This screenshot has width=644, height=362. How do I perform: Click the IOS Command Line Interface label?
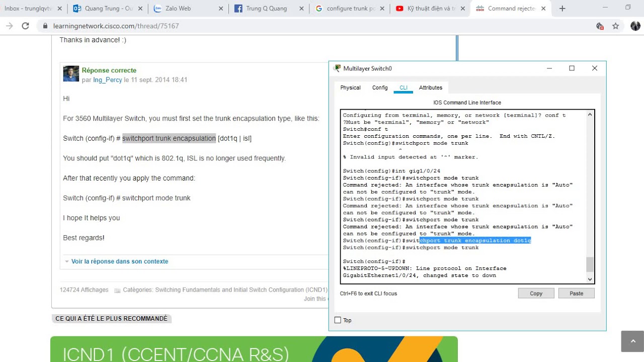(x=467, y=103)
